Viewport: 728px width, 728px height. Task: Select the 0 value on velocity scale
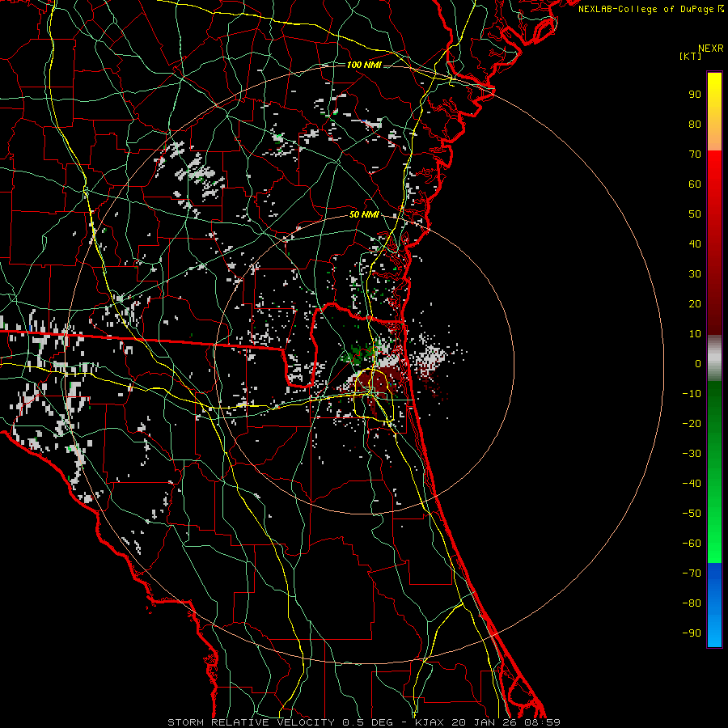[x=698, y=364]
